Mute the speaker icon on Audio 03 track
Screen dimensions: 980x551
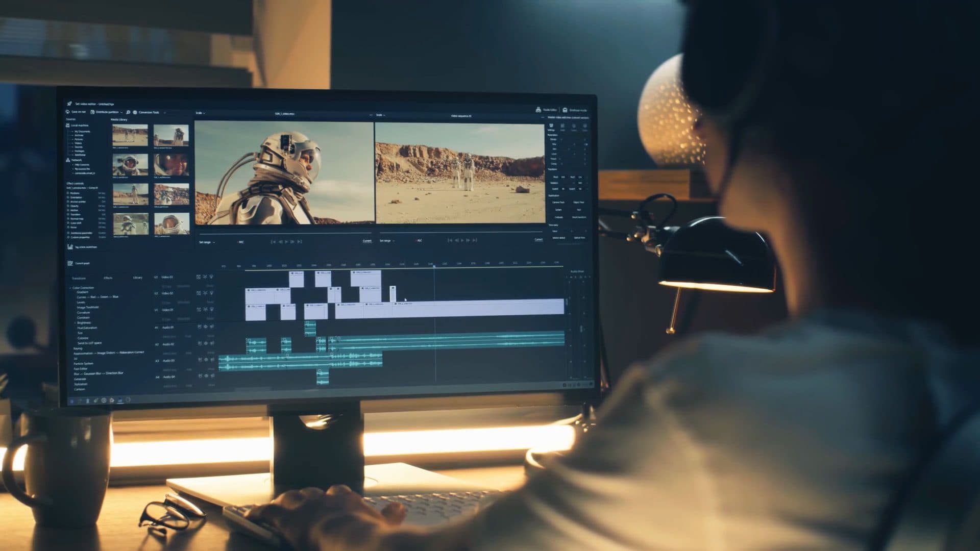point(211,359)
